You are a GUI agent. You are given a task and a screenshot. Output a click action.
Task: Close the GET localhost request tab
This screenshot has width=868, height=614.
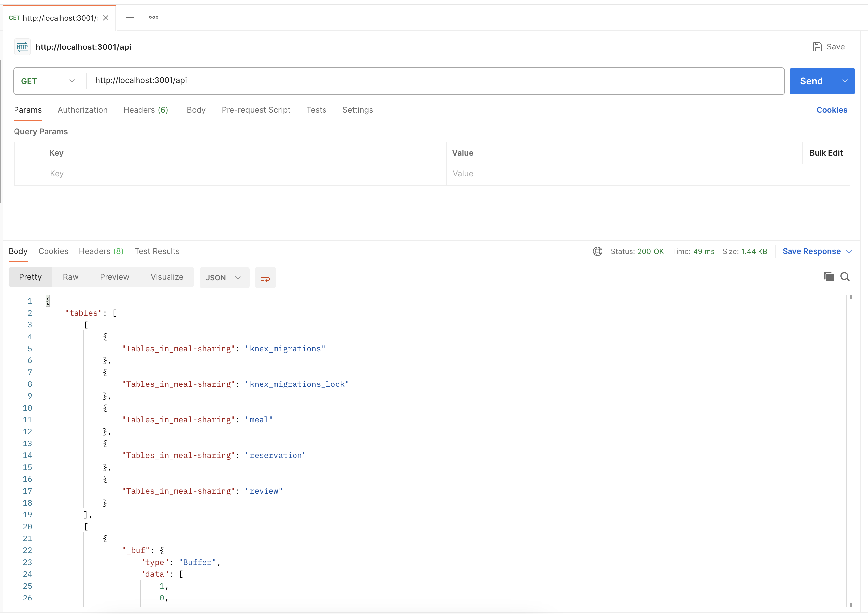click(106, 18)
